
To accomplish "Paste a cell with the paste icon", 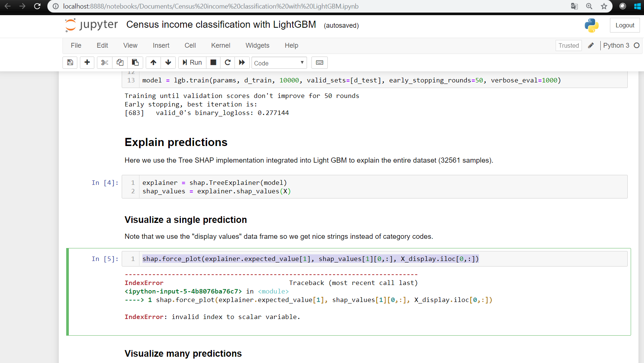I will [x=135, y=62].
